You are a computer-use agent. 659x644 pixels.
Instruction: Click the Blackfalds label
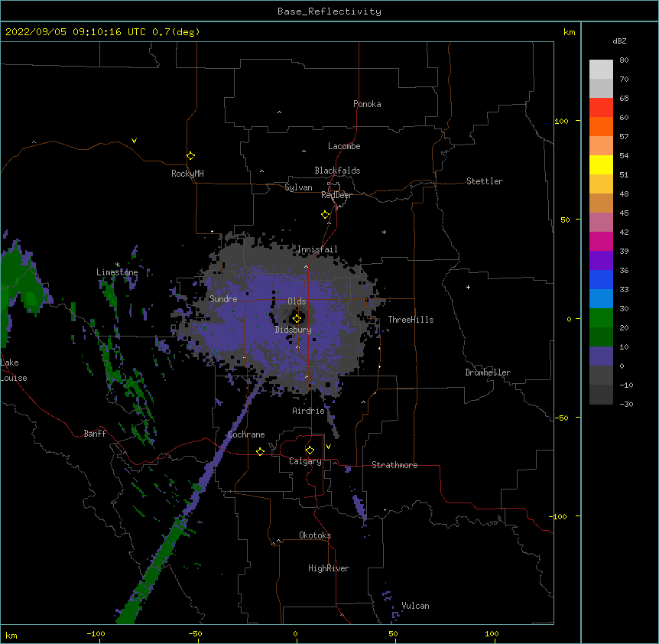pos(337,171)
